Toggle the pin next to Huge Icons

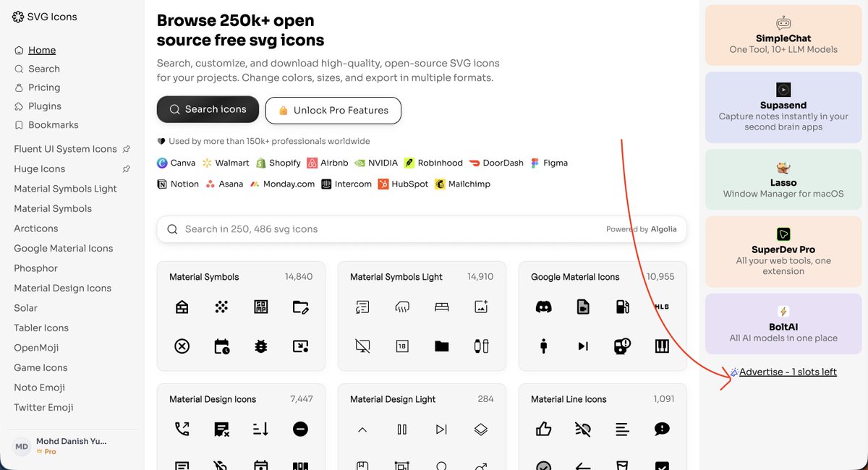(x=126, y=168)
